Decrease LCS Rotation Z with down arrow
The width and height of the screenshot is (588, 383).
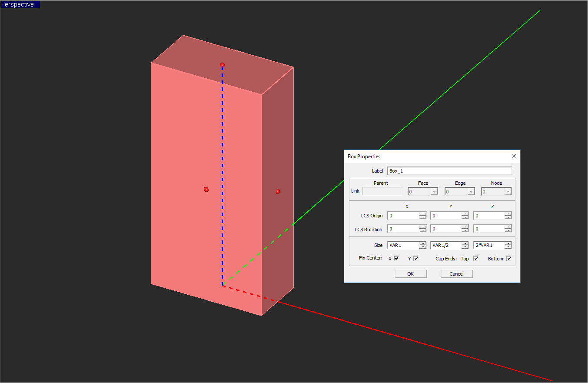pos(508,231)
